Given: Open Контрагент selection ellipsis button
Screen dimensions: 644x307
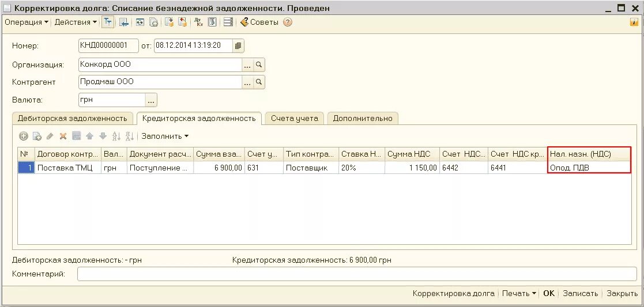Looking at the screenshot, I should point(247,82).
